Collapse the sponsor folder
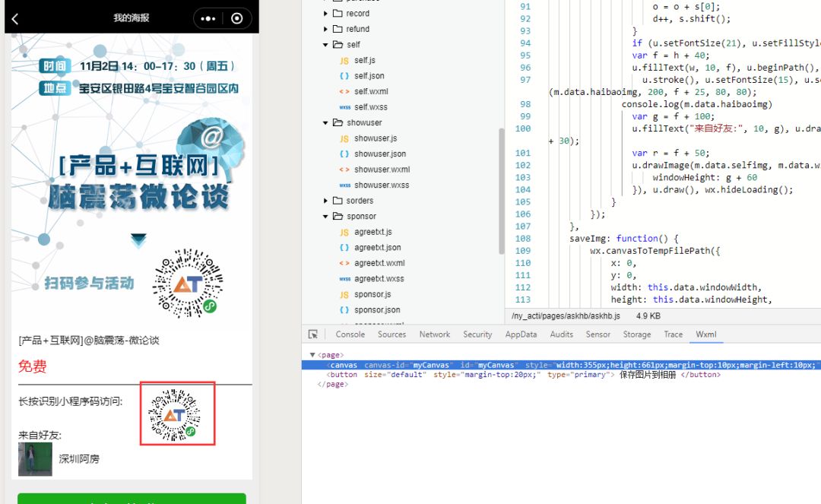 (x=325, y=217)
